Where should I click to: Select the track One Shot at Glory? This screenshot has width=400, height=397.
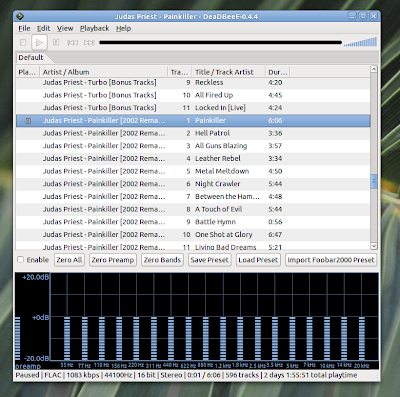tap(193, 234)
